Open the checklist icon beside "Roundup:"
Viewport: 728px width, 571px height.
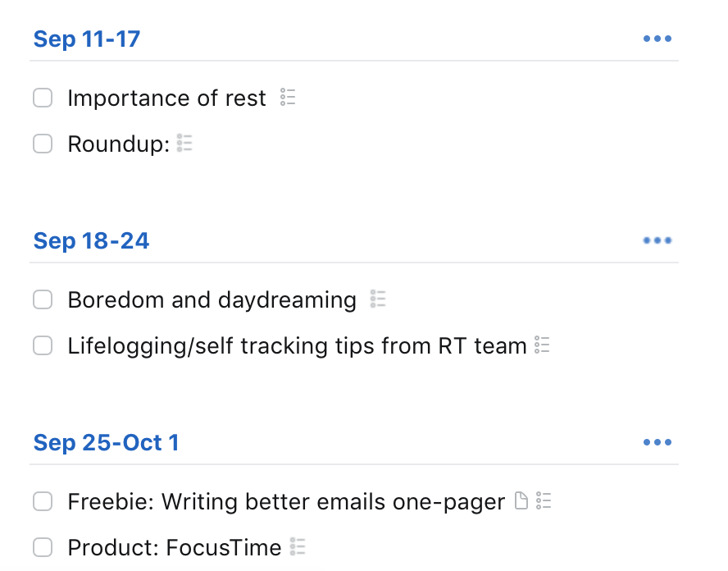click(184, 143)
